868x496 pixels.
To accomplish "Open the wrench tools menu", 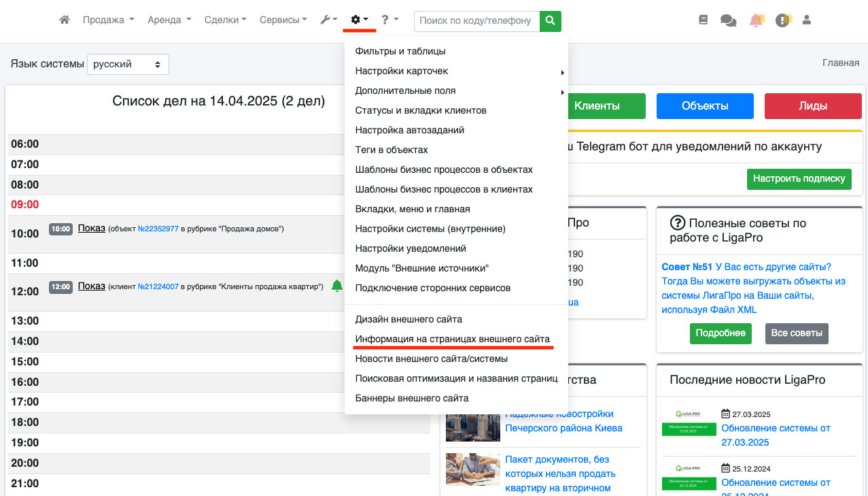I will point(328,20).
